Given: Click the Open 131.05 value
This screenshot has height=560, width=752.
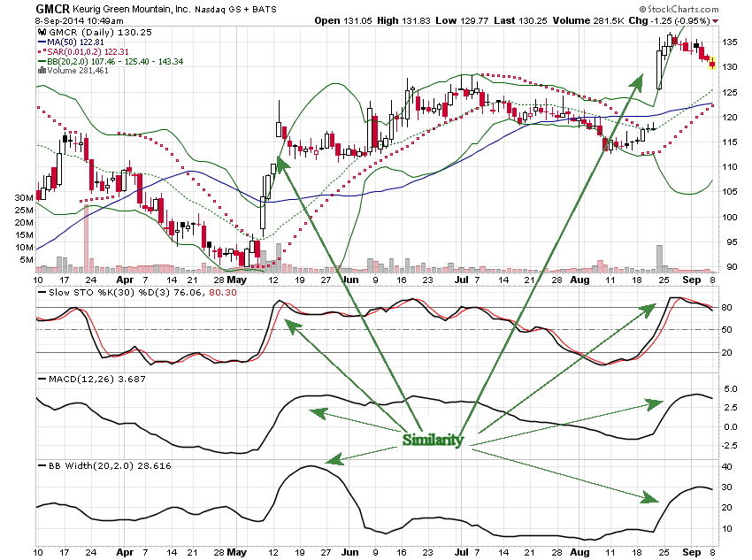Looking at the screenshot, I should 343,20.
